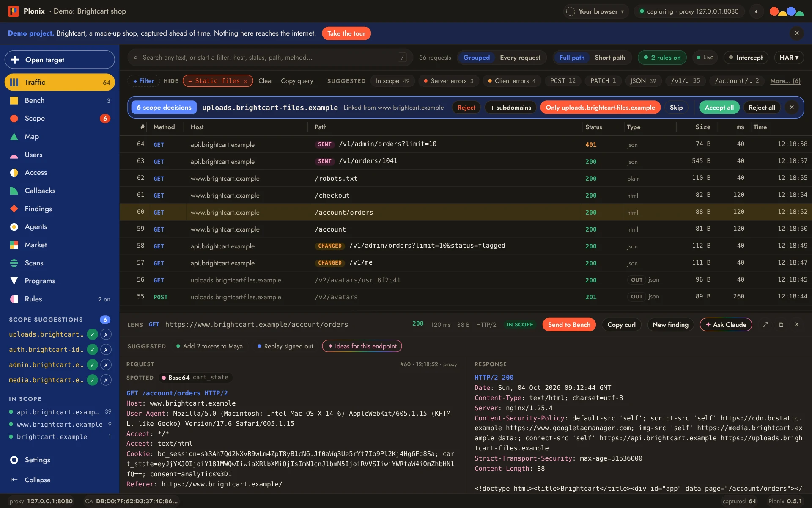Send request to Bench

point(569,325)
